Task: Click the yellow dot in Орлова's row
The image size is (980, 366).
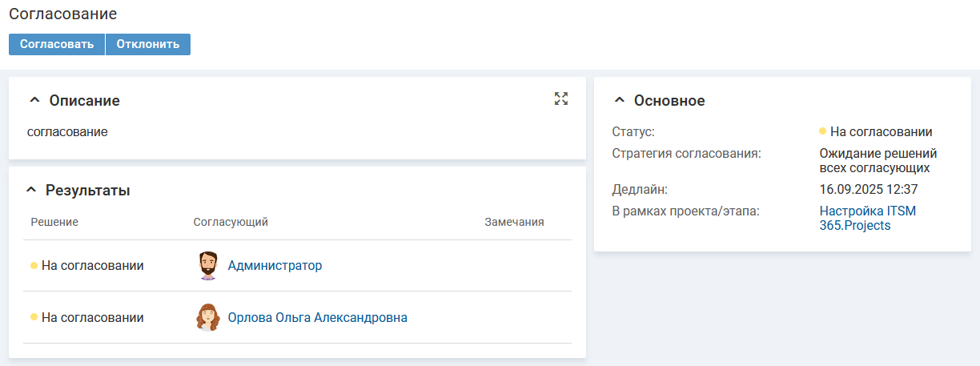Action: click(34, 318)
